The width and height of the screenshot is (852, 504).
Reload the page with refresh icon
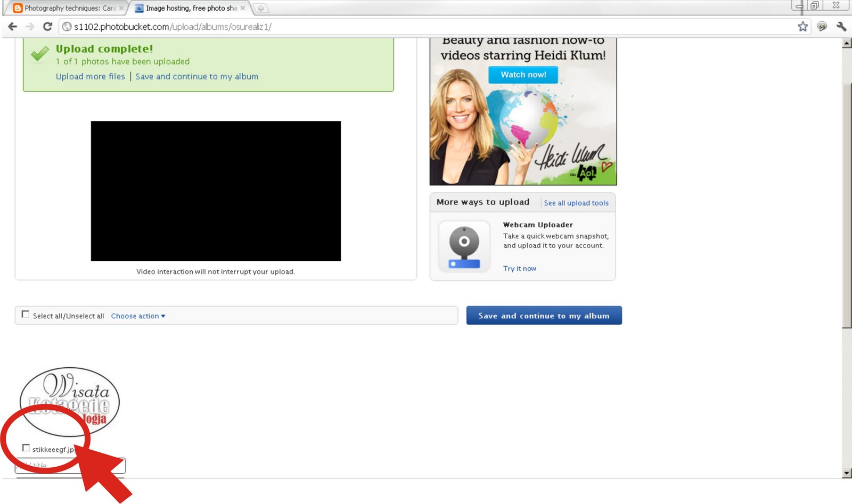pos(47,27)
